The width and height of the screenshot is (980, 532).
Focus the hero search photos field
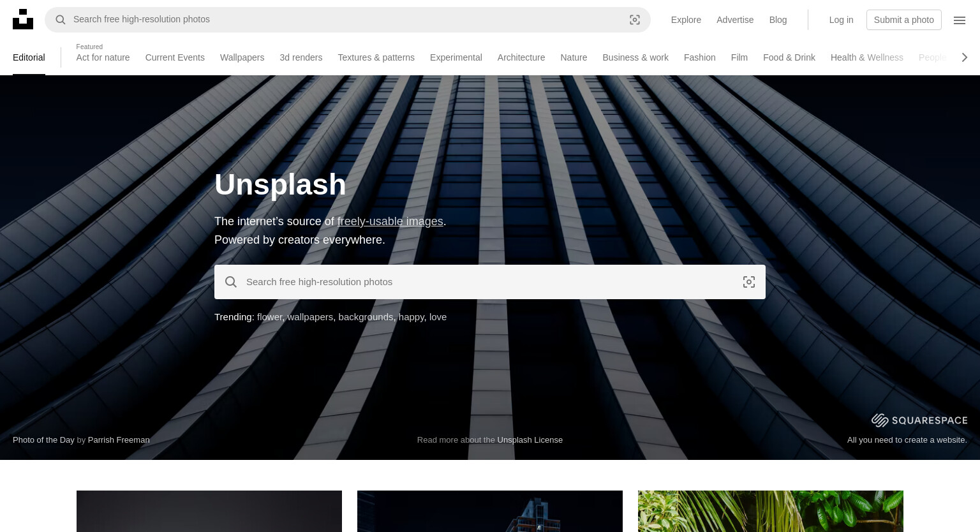click(490, 282)
